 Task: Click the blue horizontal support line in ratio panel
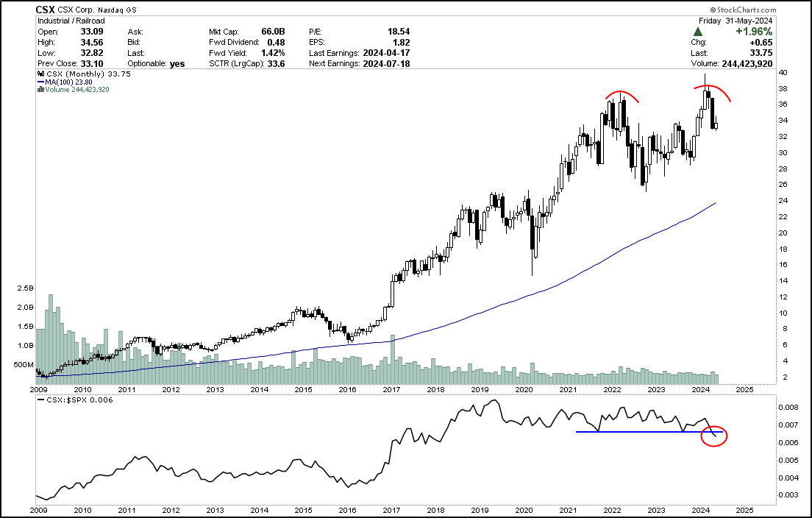tap(649, 431)
